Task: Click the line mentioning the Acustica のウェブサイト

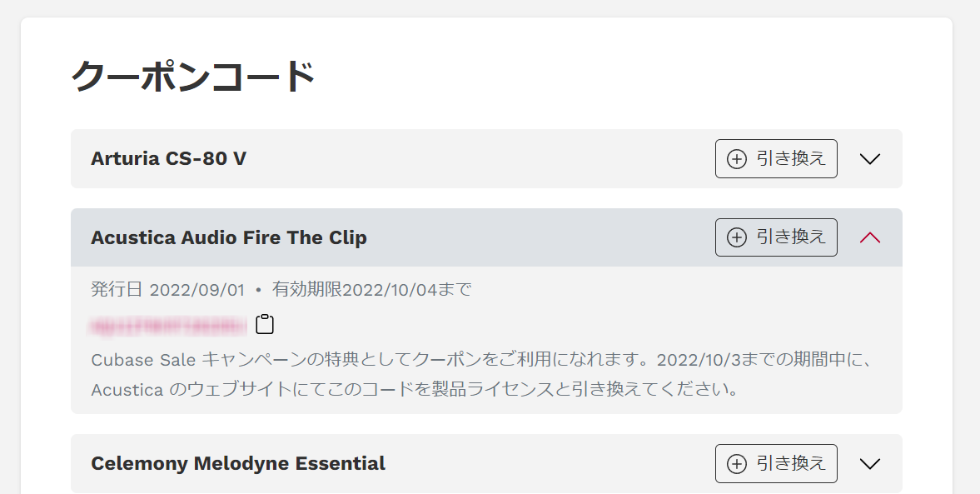Action: (x=415, y=389)
